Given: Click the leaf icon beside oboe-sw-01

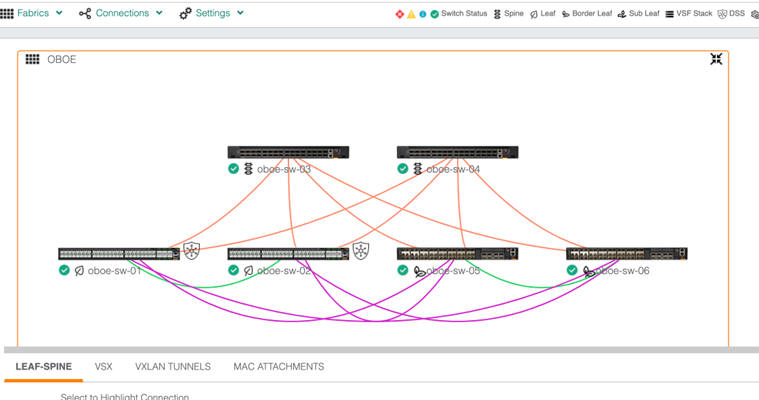Looking at the screenshot, I should tap(79, 270).
